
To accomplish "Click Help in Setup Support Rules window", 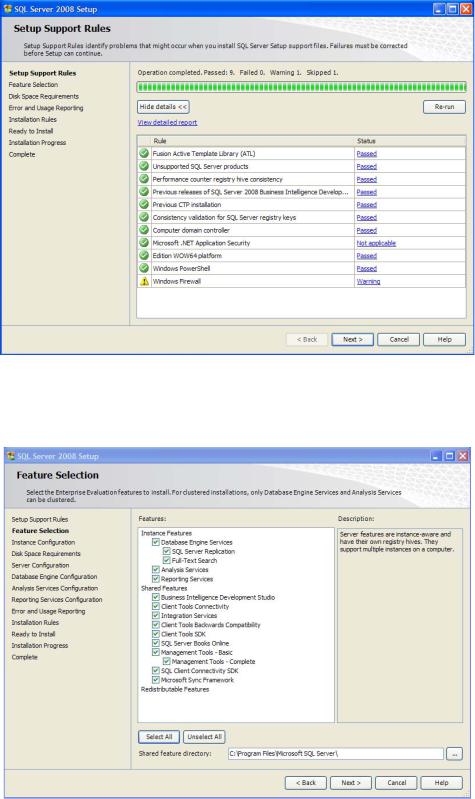I will 444,339.
